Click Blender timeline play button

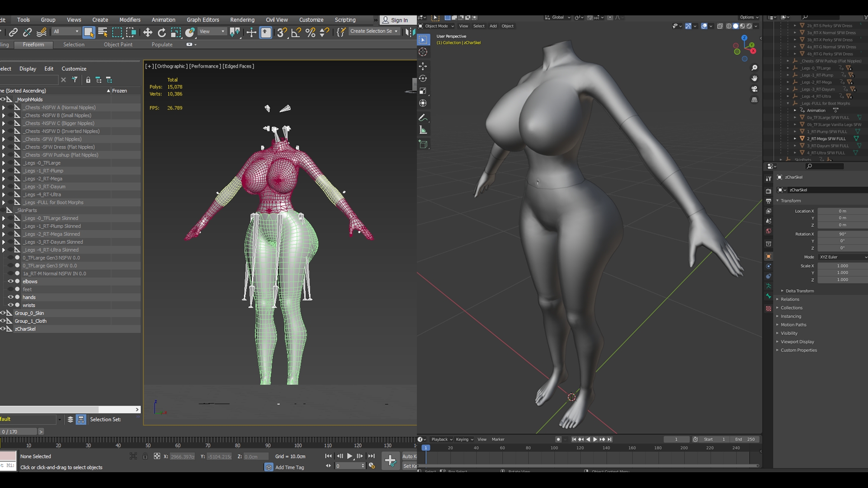pyautogui.click(x=595, y=440)
